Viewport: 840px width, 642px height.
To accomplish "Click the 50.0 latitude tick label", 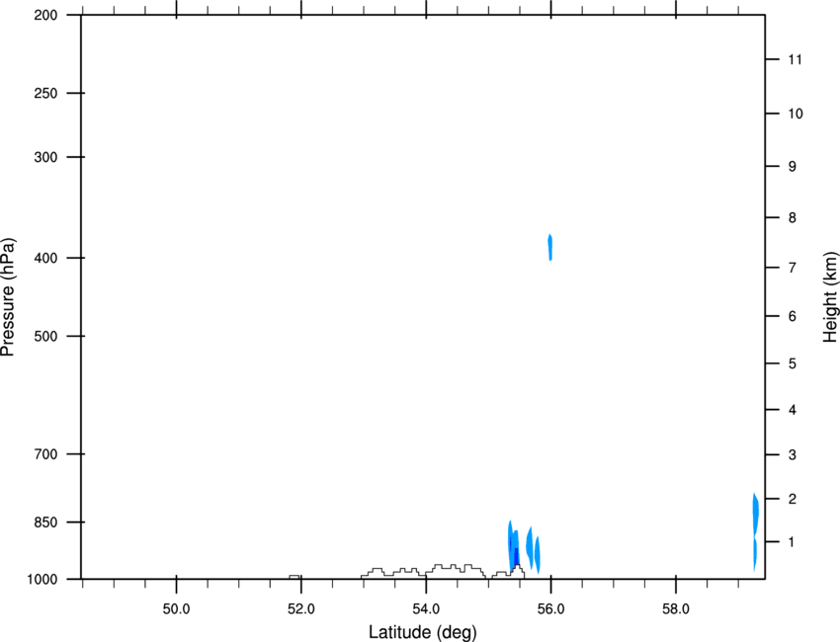I will [176, 609].
